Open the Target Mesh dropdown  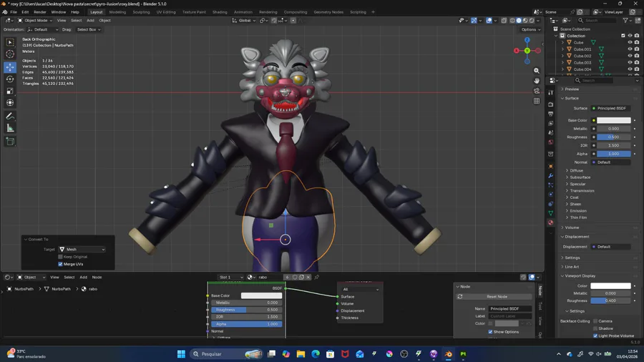pyautogui.click(x=82, y=249)
